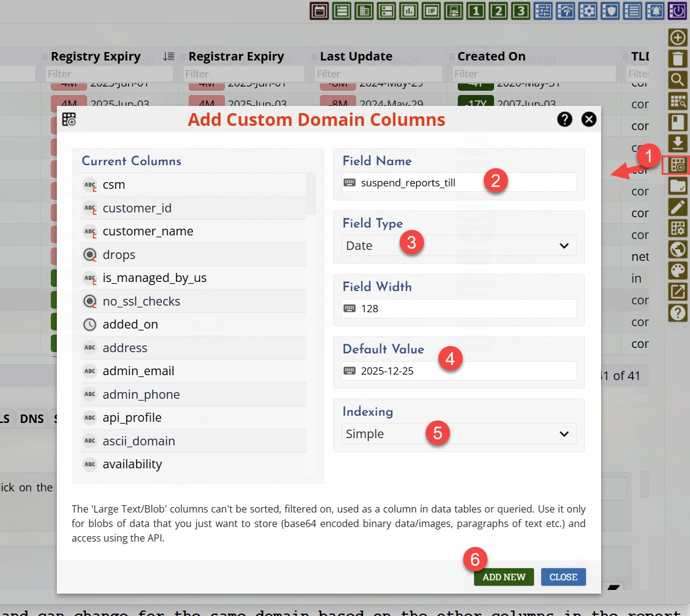Select customer_name in Current Columns list
Viewport: 690px width, 616px height.
point(194,232)
